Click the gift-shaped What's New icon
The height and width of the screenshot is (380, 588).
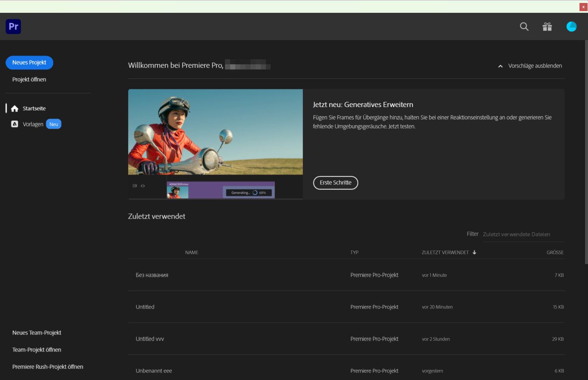pyautogui.click(x=547, y=26)
